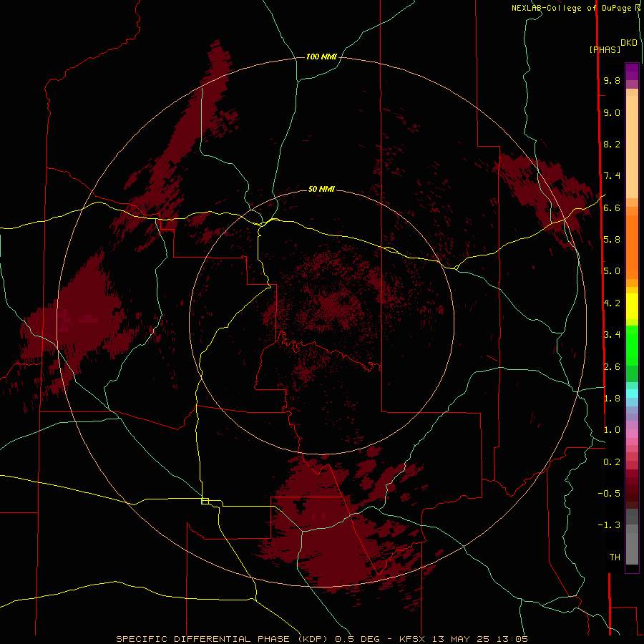The width and height of the screenshot is (644, 644).
Task: Pick the cyan color bar segment
Action: click(632, 394)
